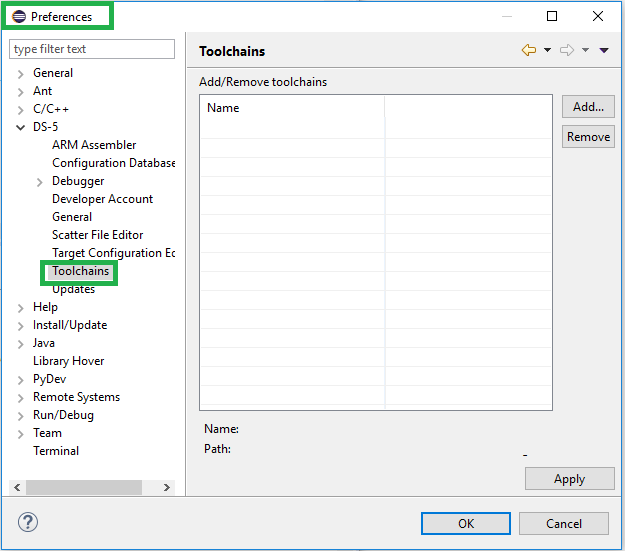Click the Remove toolchain button
Viewport: 625px width, 551px height.
[588, 137]
